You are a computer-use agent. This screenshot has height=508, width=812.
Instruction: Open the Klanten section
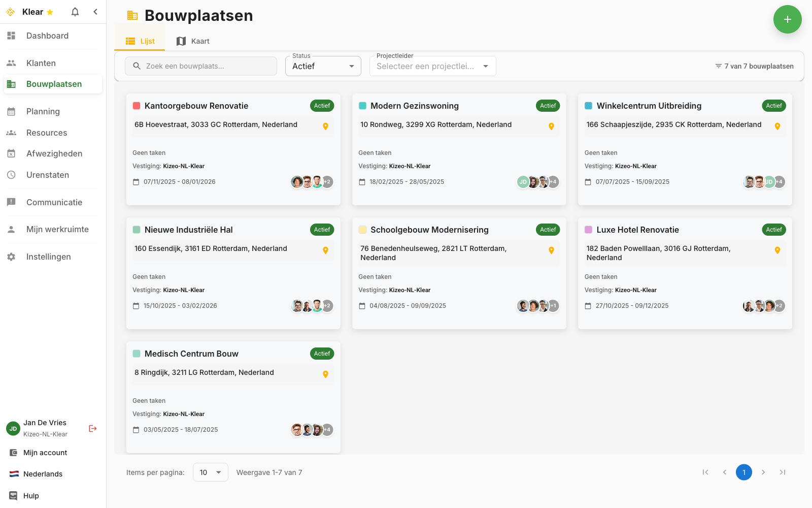pyautogui.click(x=41, y=62)
